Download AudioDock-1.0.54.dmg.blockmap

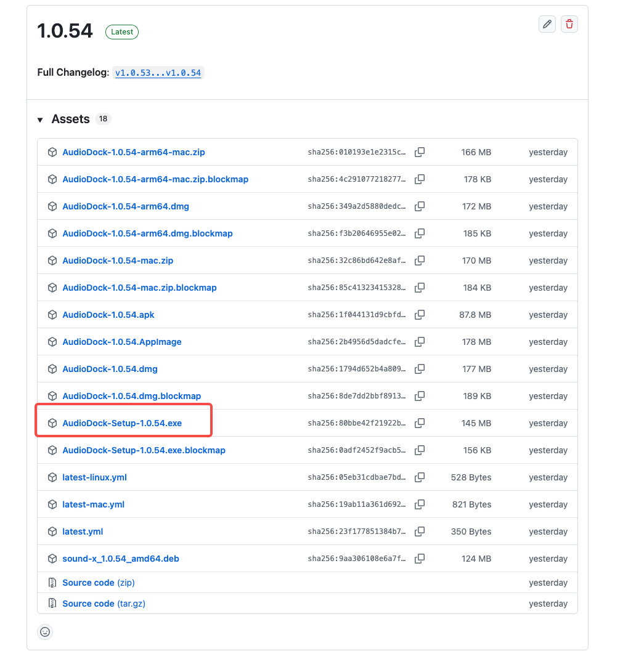pyautogui.click(x=132, y=396)
